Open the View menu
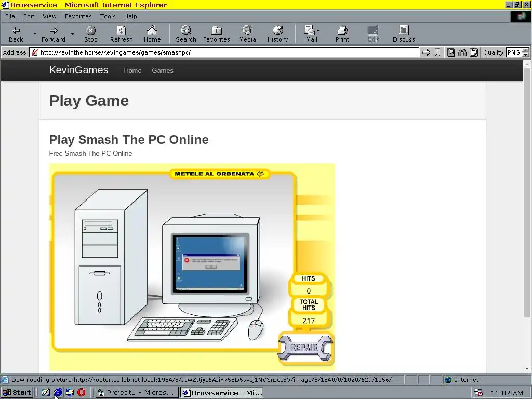The image size is (532, 399). pyautogui.click(x=49, y=16)
